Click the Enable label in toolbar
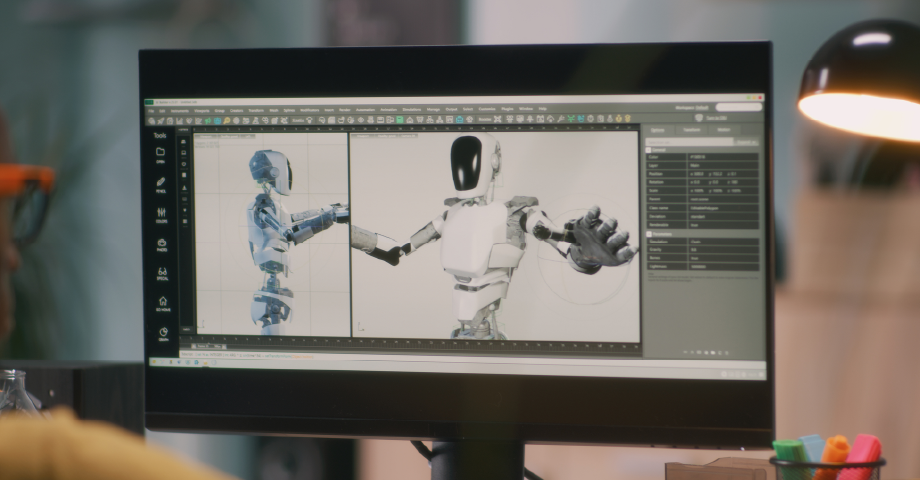The height and width of the screenshot is (480, 920). coord(298,120)
